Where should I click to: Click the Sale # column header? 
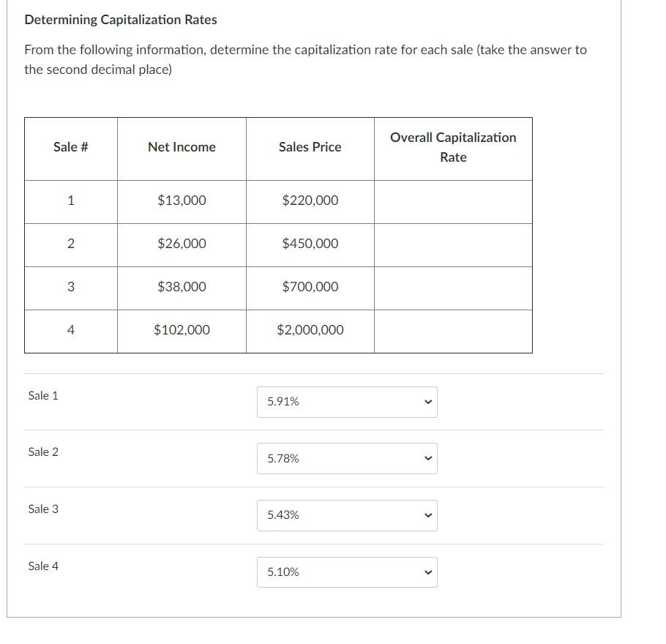click(70, 146)
